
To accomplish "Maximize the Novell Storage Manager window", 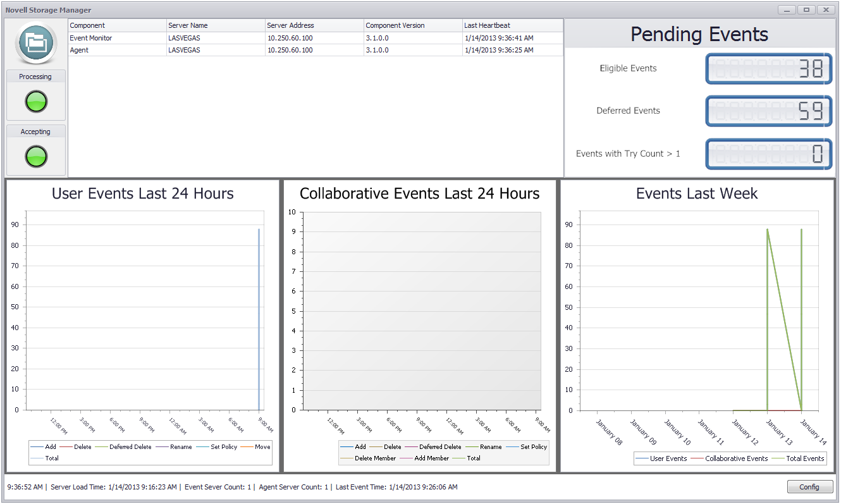I will [806, 9].
